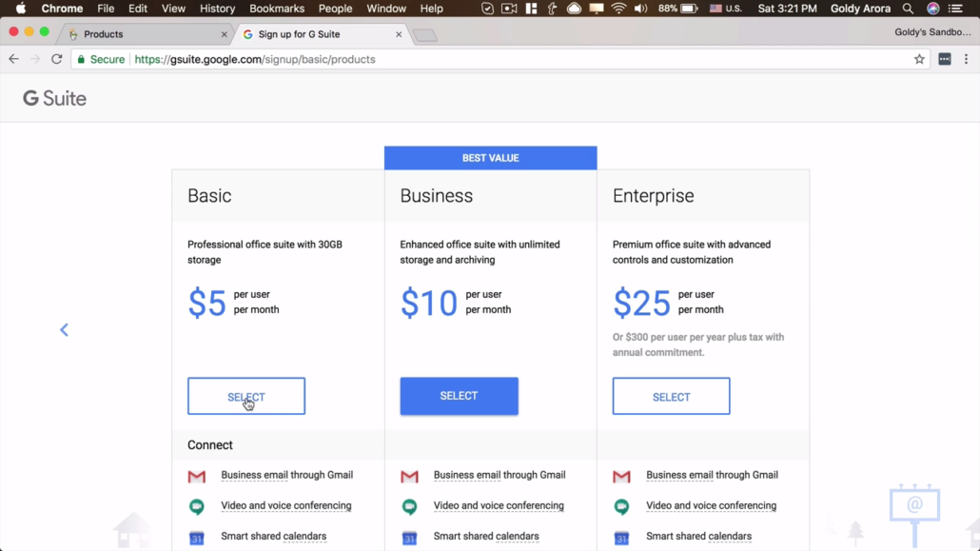The image size is (980, 551).
Task: Open a new tab
Action: point(425,35)
